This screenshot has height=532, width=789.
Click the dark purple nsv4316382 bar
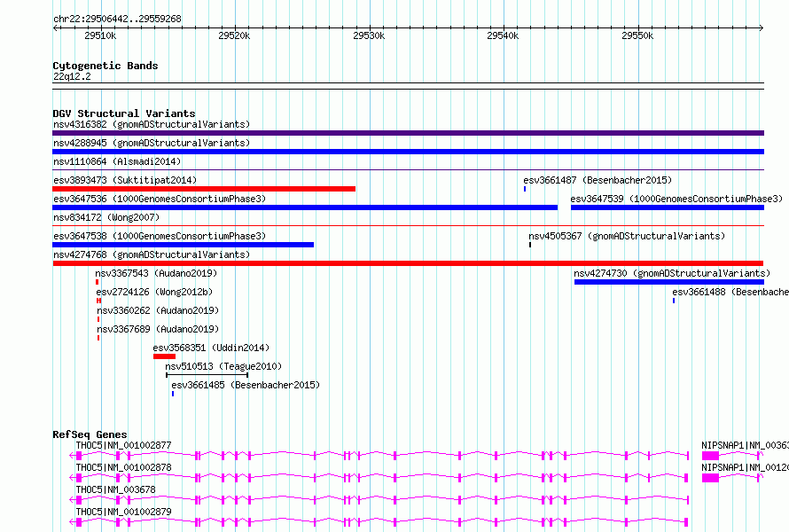pos(408,133)
